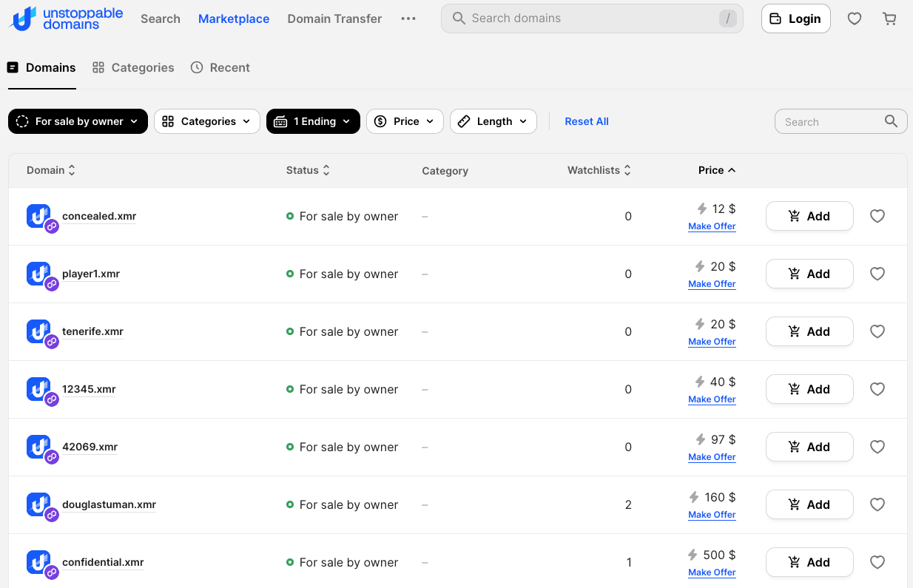Open Domain Transfer in top navigation
The image size is (913, 588).
[x=334, y=18]
